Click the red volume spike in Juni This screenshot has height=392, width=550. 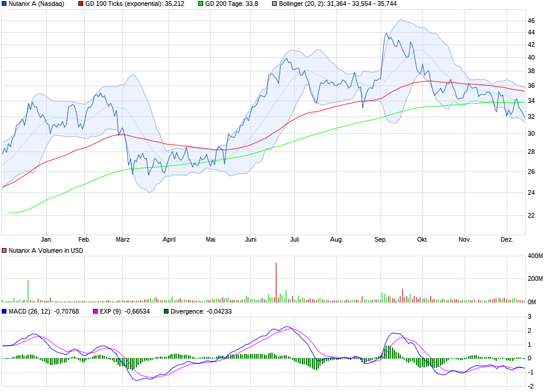pyautogui.click(x=276, y=281)
